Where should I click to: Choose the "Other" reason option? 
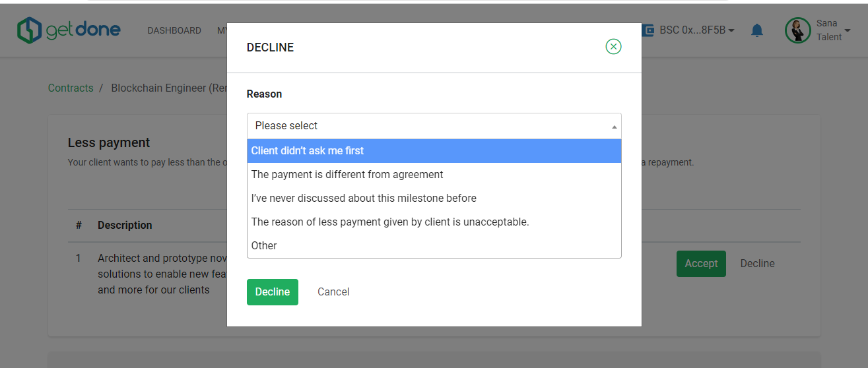pyautogui.click(x=434, y=246)
